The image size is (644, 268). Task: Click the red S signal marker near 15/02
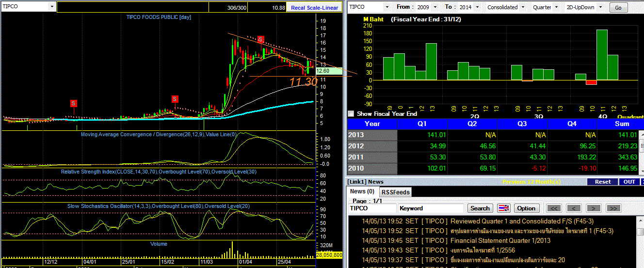tap(175, 99)
